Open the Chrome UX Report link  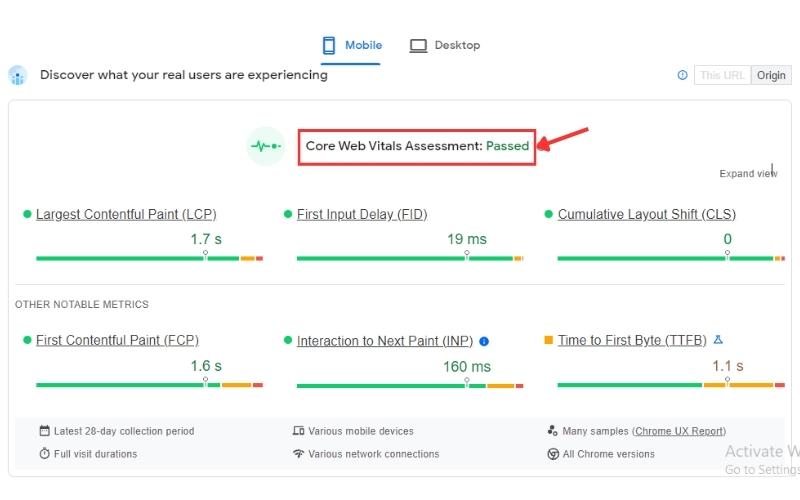(x=680, y=431)
